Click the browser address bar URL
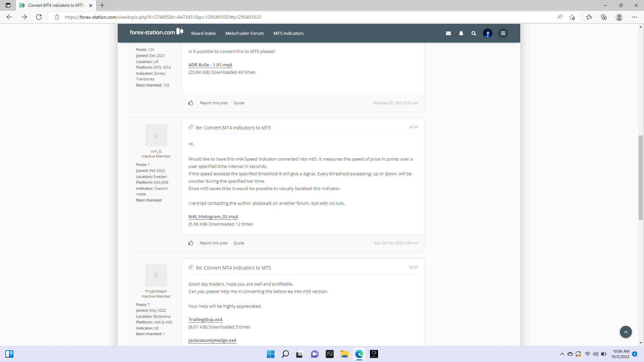The image size is (644, 362). coord(163,17)
